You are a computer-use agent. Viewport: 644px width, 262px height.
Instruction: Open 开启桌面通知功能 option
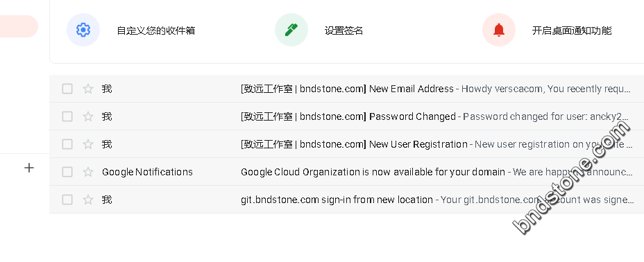tap(572, 30)
